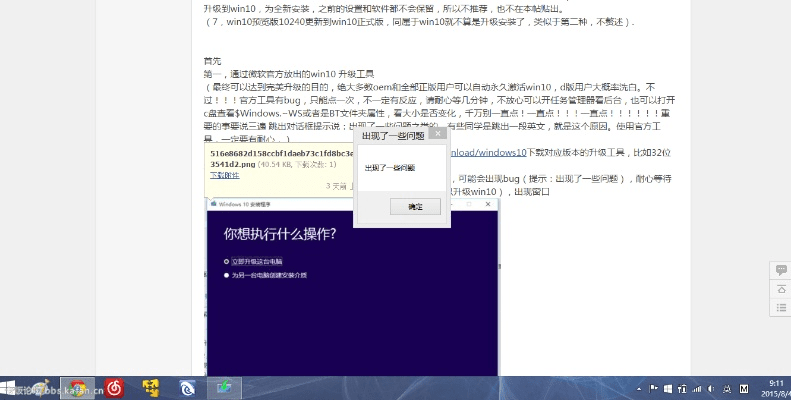Open the blue bird browser taskbar icon
Image resolution: width=791 pixels, height=400 pixels.
[x=187, y=388]
